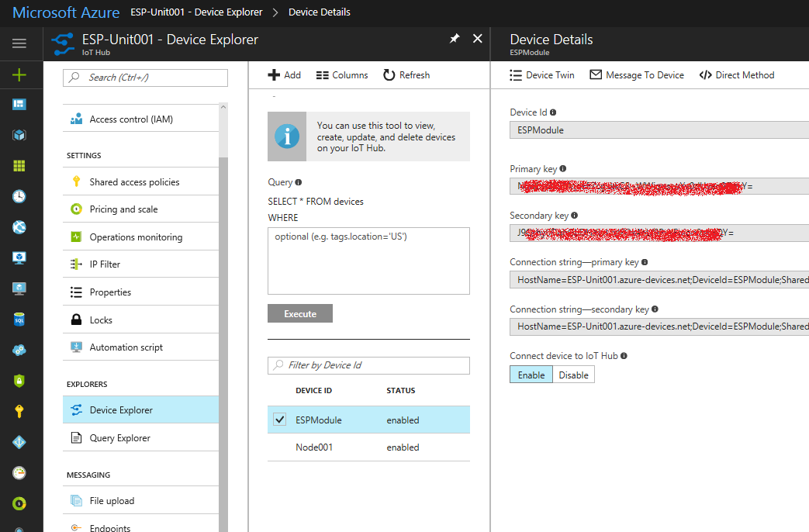Image resolution: width=809 pixels, height=532 pixels.
Task: Click the Primary key field
Action: tap(659, 186)
